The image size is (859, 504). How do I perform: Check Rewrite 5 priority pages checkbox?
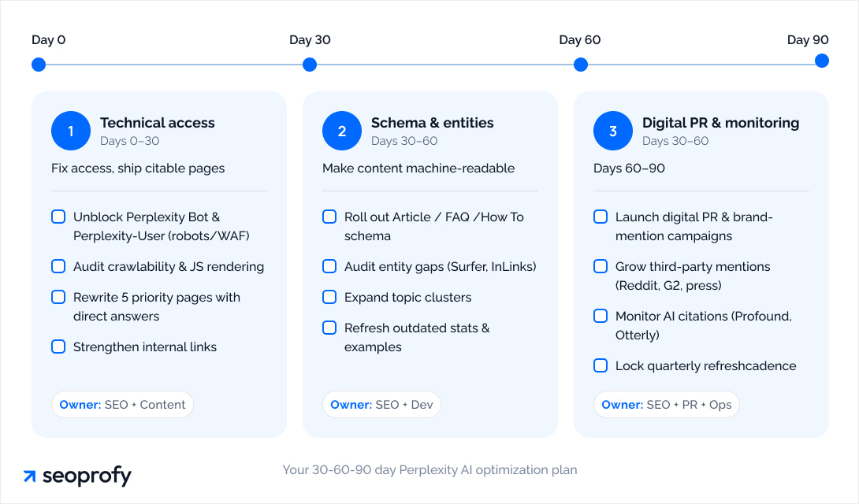pyautogui.click(x=58, y=297)
